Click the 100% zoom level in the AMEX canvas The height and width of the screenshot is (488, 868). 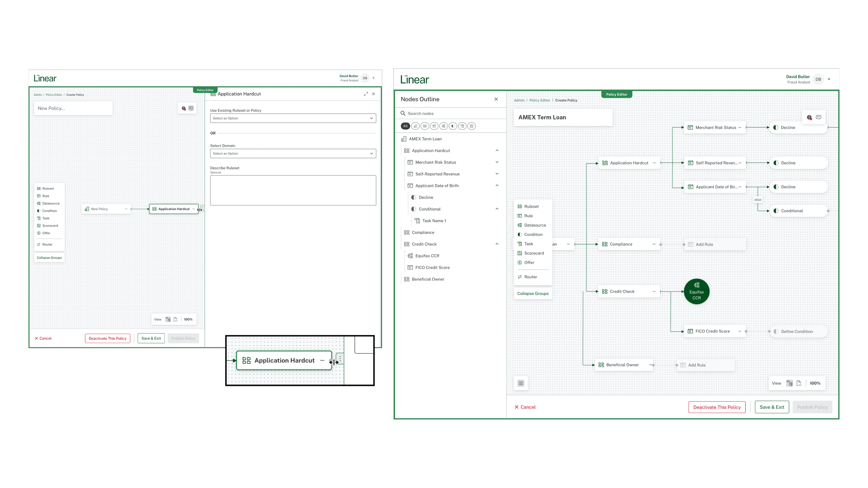(815, 383)
